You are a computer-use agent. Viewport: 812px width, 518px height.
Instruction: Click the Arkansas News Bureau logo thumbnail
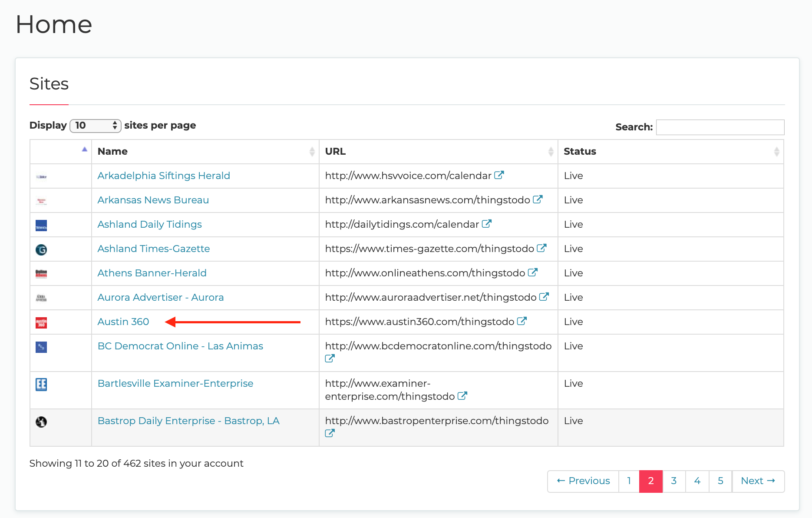(x=41, y=201)
